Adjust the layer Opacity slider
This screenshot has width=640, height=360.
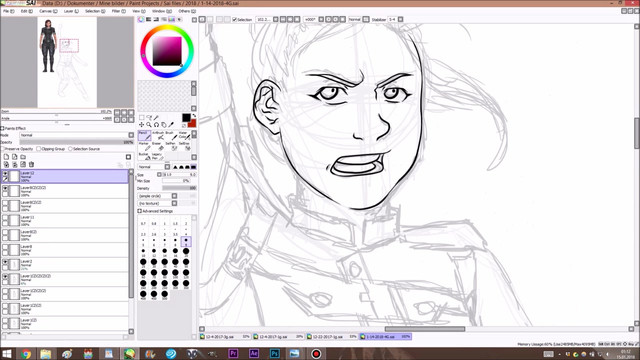[x=76, y=142]
